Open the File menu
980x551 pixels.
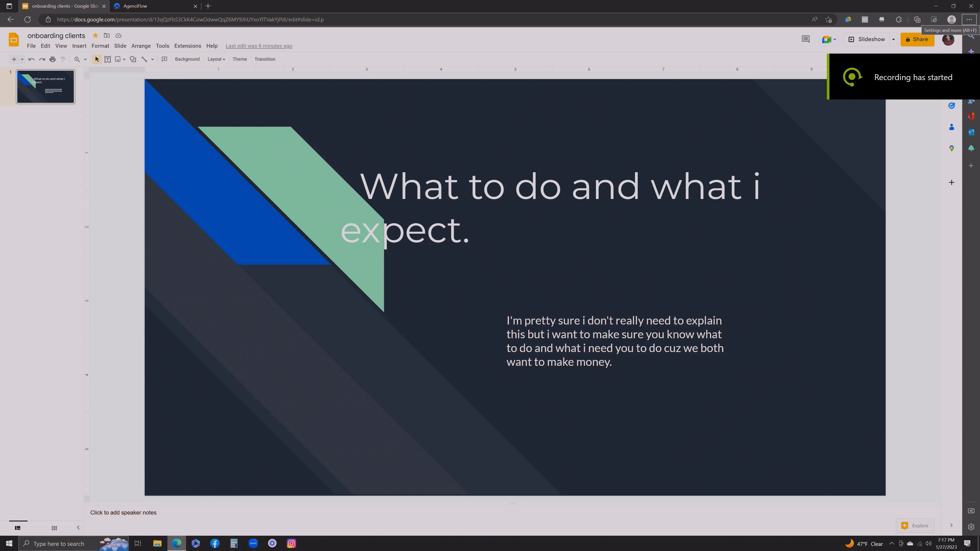tap(31, 46)
